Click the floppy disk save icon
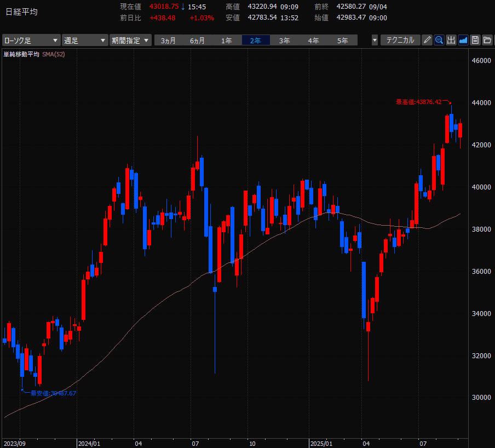Viewport: 495px width, 448px height. (x=475, y=40)
